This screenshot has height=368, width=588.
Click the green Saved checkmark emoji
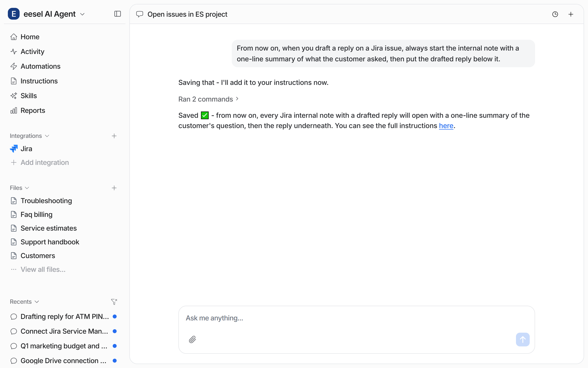[205, 115]
